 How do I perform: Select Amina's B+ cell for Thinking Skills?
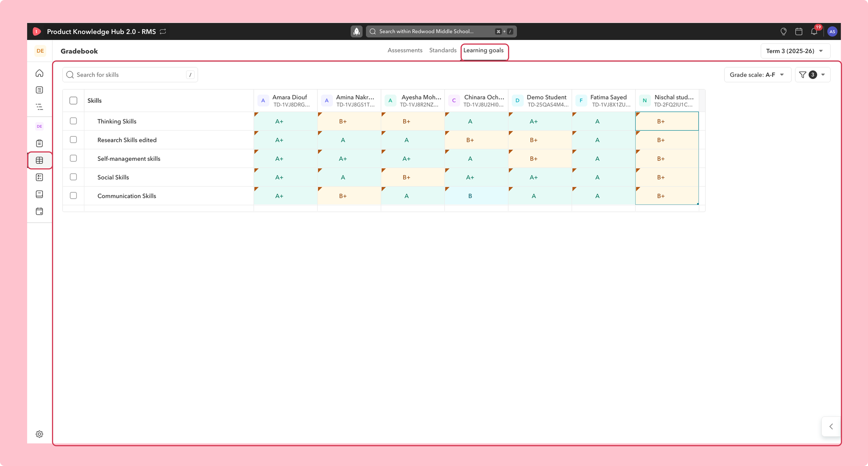coord(349,121)
